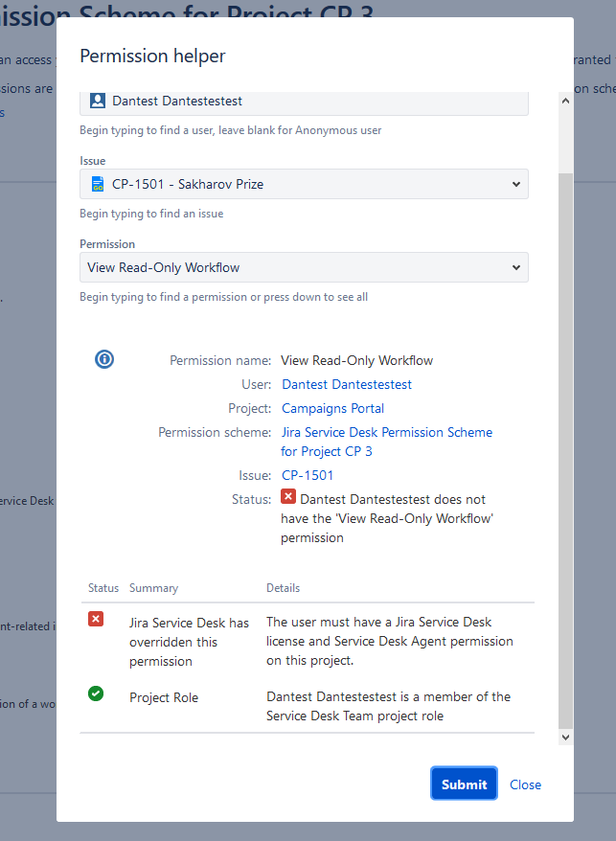Select the CP-1501 - Sakharov Prize issue field
The image size is (616, 841).
[305, 184]
